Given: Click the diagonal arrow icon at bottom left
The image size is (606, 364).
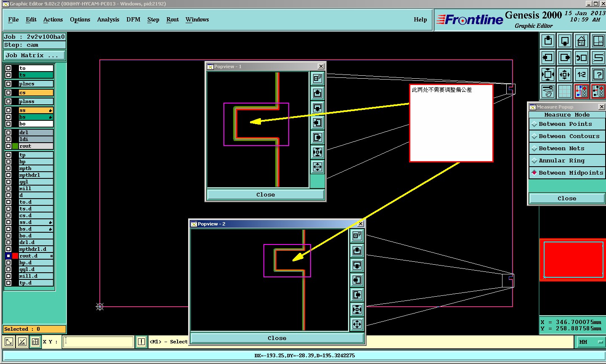Looking at the screenshot, I should tap(9, 342).
